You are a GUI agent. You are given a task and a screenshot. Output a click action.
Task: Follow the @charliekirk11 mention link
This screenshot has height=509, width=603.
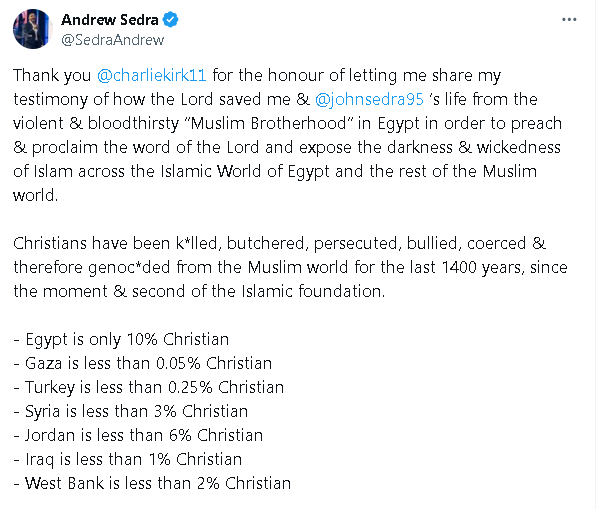tap(152, 75)
